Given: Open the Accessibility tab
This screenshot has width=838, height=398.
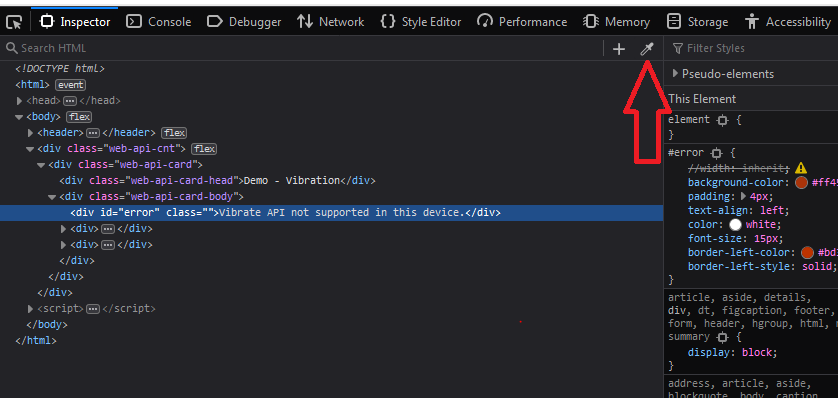Looking at the screenshot, I should (x=788, y=22).
